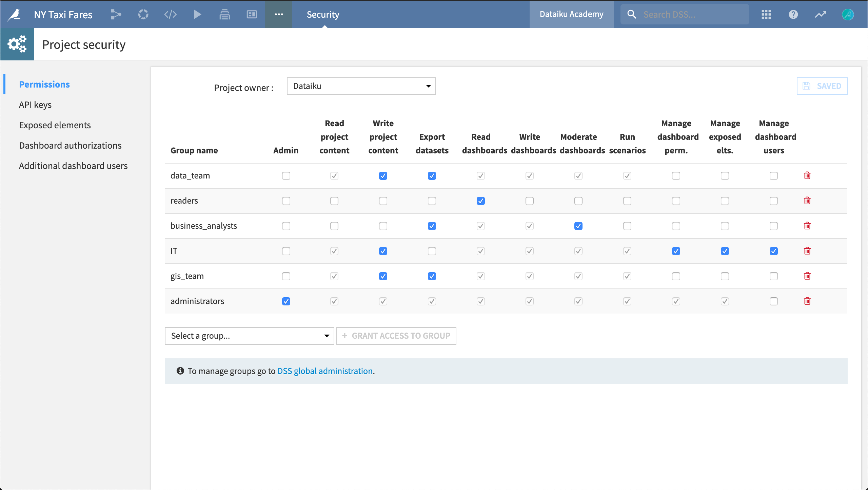This screenshot has height=490, width=868.
Task: Open the applications grid icon
Action: 766,14
